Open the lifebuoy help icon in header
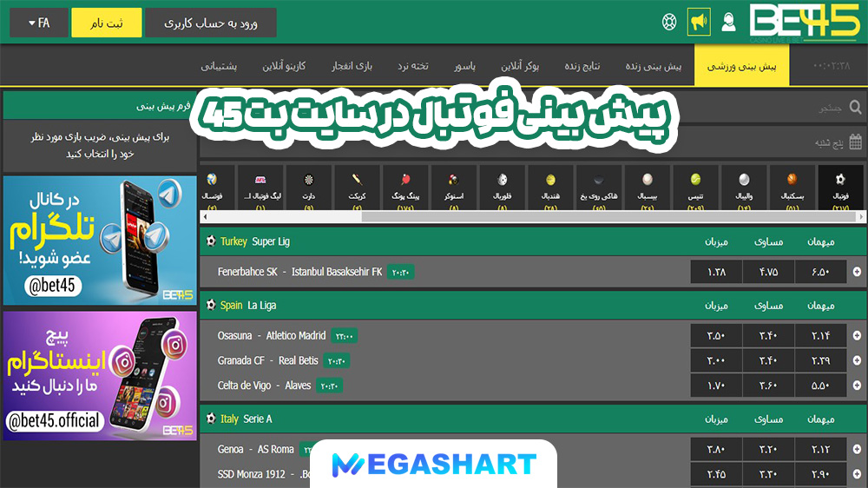Viewport: 868px width, 488px height. [x=669, y=23]
